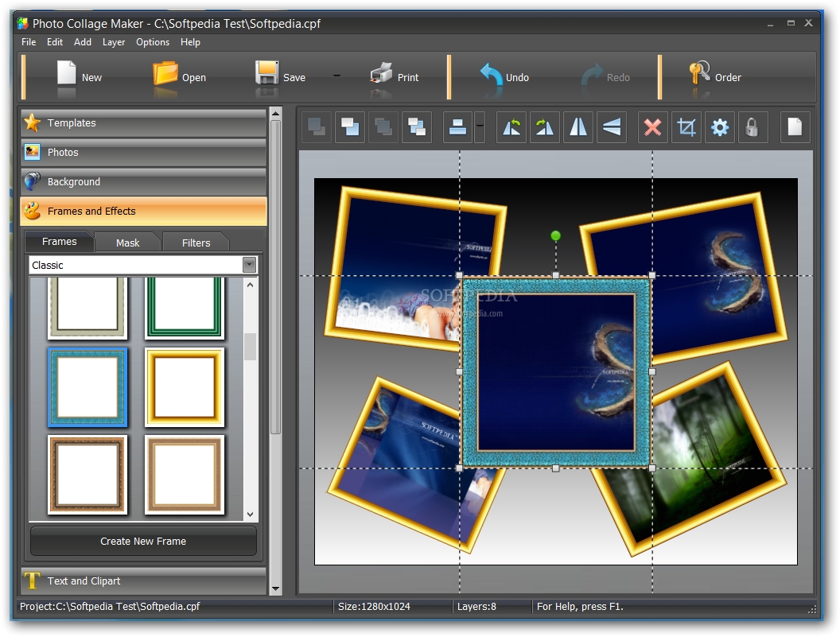Viewport: 840px width, 637px height.
Task: Collapse the Frames and Effects section
Action: click(x=143, y=211)
